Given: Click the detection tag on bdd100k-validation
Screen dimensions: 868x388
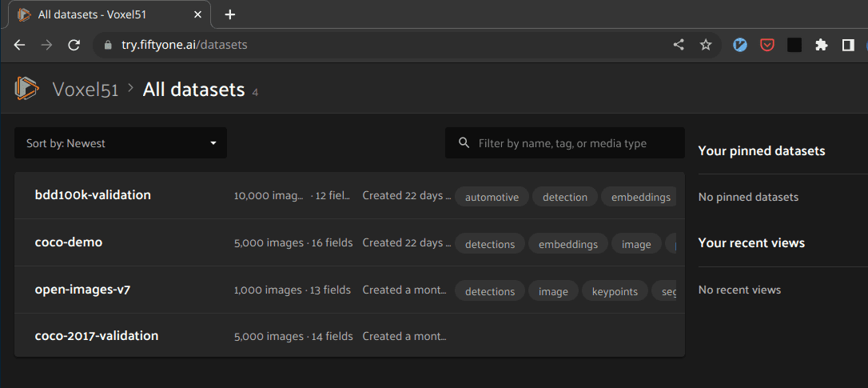Looking at the screenshot, I should click(565, 197).
